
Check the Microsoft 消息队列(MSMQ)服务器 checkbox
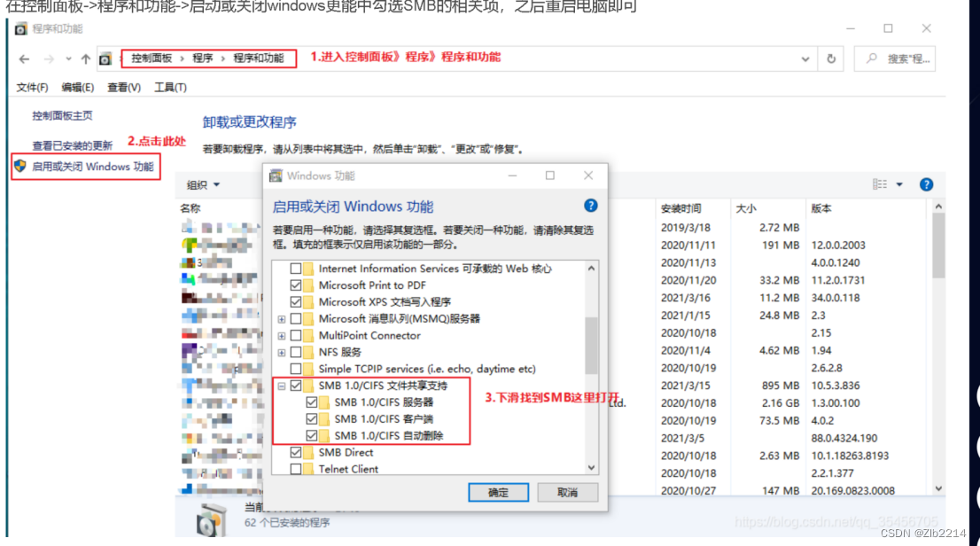point(296,319)
